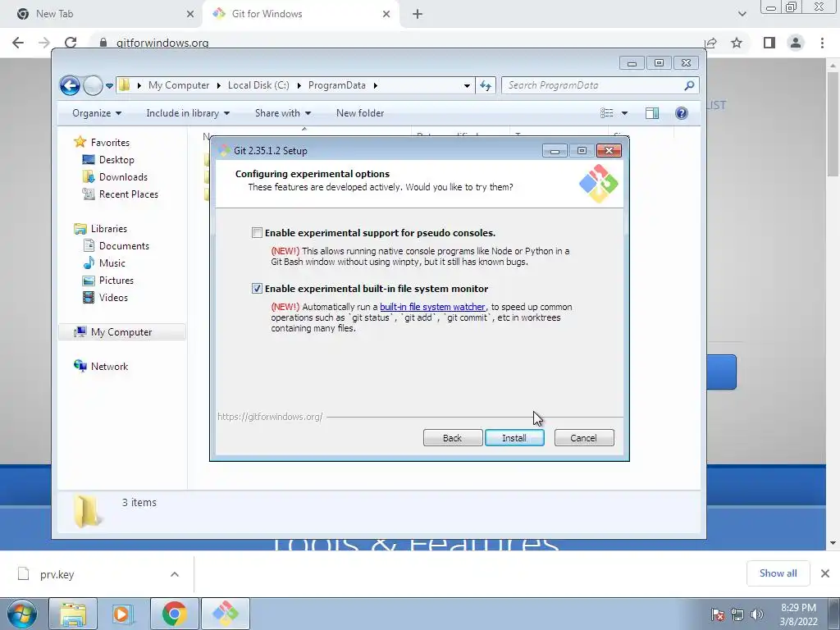
Task: Open a new Chrome tab with plus
Action: [418, 14]
